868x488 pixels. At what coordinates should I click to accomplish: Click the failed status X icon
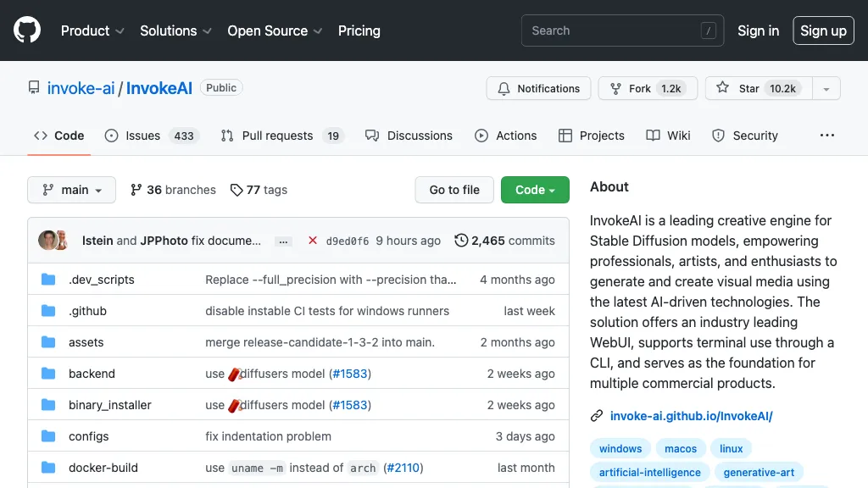(x=313, y=241)
